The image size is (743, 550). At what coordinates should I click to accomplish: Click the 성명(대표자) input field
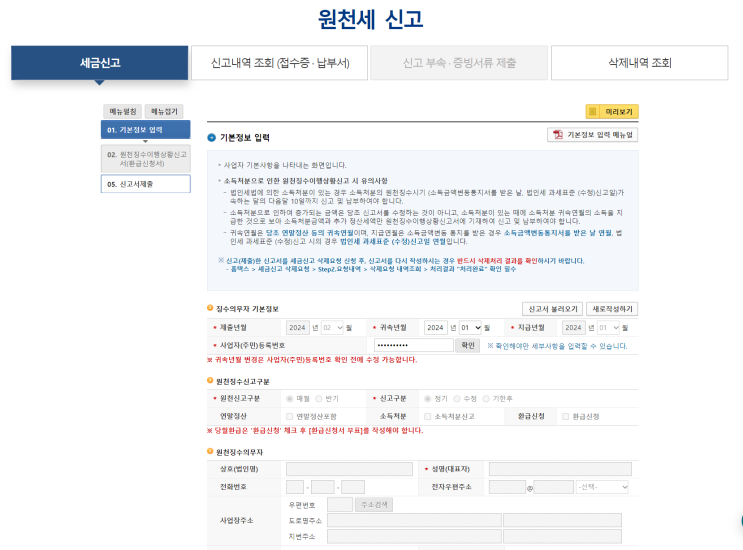tap(560, 469)
